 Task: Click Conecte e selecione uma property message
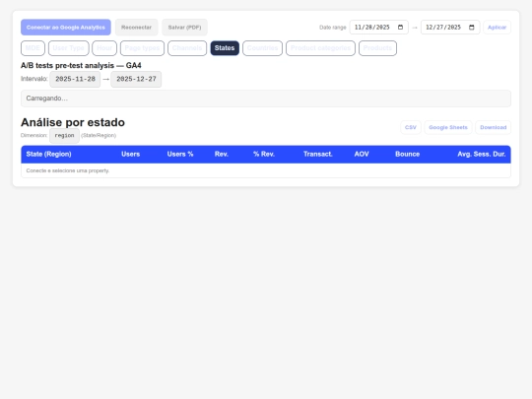coord(68,170)
